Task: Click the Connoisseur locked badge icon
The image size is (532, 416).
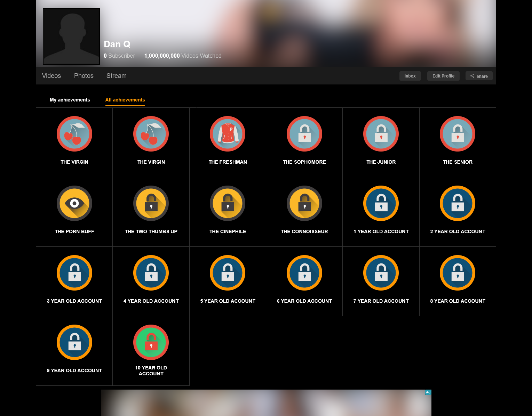Action: [x=304, y=203]
